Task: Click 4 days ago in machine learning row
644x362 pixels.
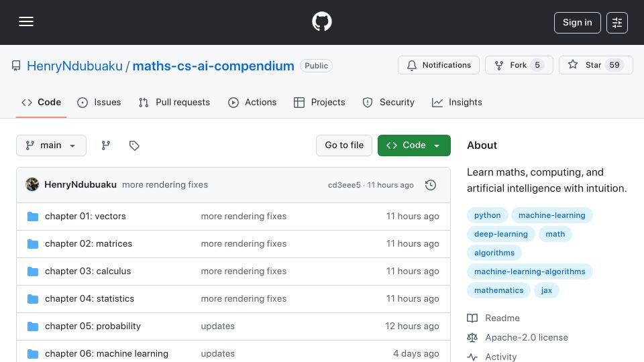Action: coord(416,354)
